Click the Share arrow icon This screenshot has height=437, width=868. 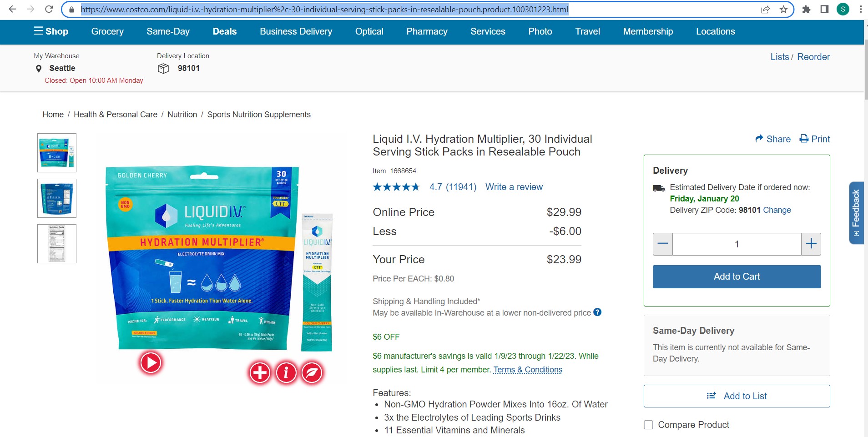coord(759,138)
